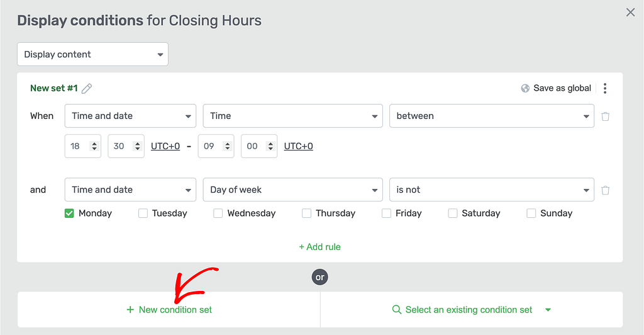Screen dimensions: 644x335
Task: Check the Wednesday checkbox
Action: pyautogui.click(x=218, y=213)
